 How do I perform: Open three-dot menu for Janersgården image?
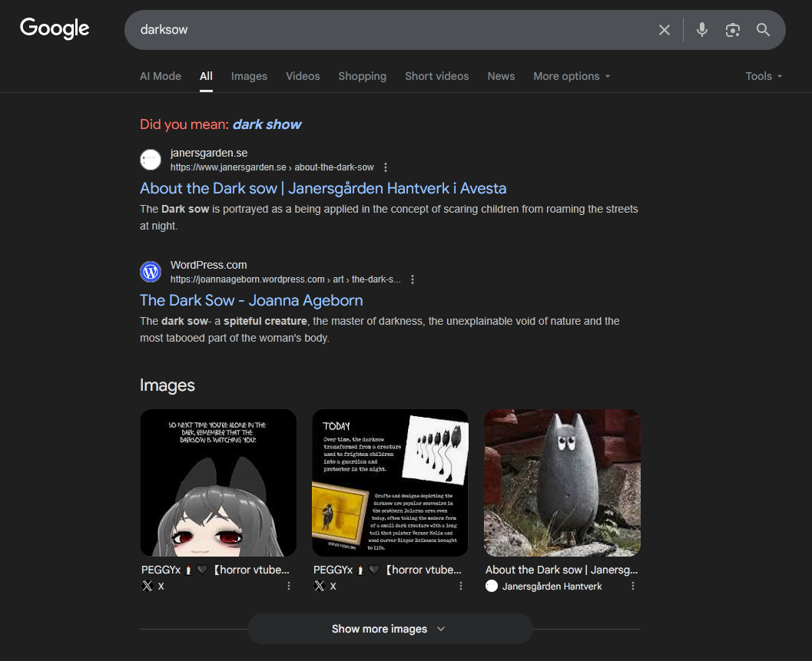coord(633,586)
